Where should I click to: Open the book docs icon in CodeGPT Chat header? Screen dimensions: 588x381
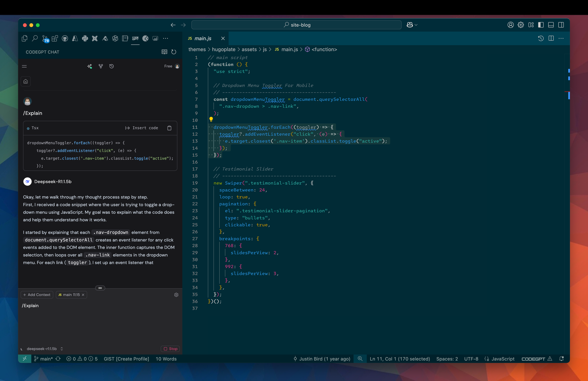click(164, 52)
